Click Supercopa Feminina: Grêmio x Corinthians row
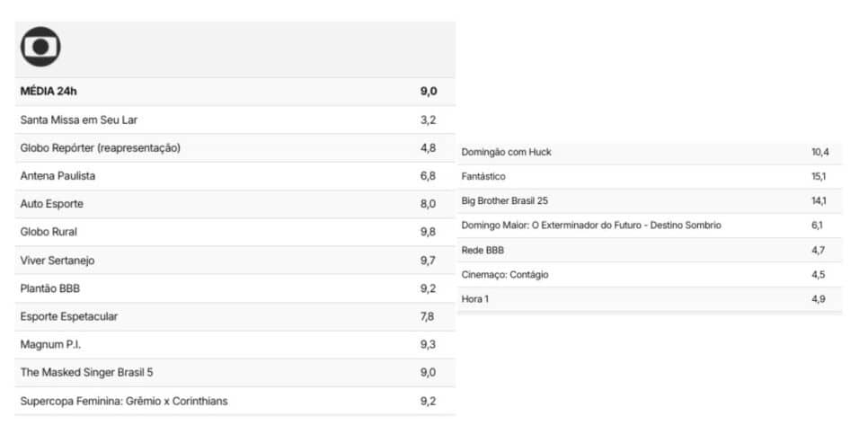The height and width of the screenshot is (434, 868). pos(235,402)
